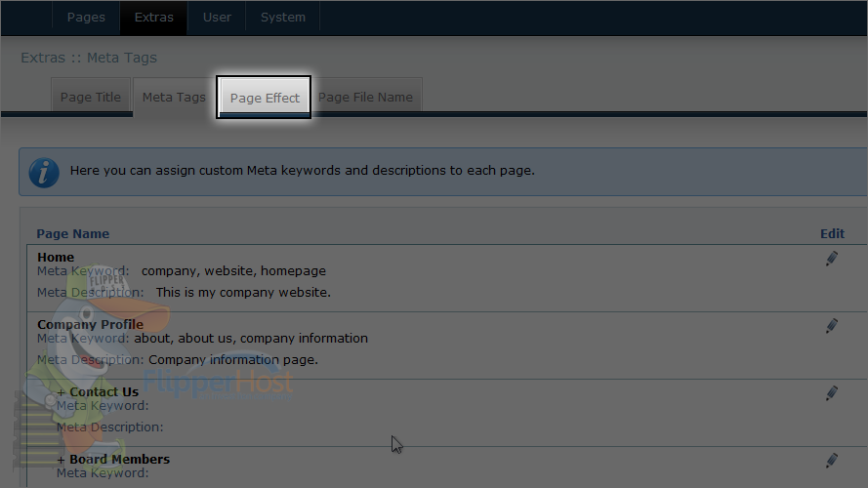The image size is (868, 488).
Task: Select the Meta Tags tab
Action: tap(174, 97)
